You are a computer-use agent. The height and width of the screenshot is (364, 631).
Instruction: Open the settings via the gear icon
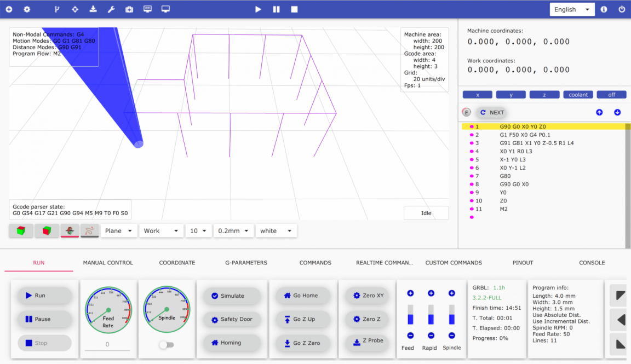pyautogui.click(x=26, y=9)
